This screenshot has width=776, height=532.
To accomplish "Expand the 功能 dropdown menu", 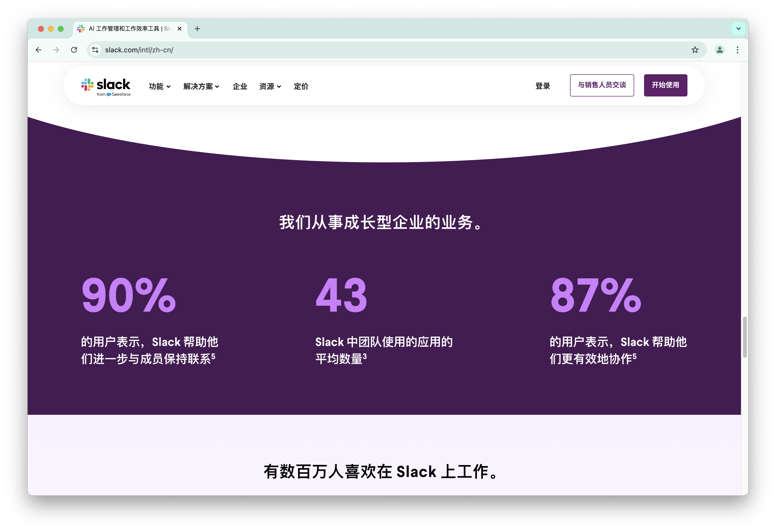I will point(160,87).
